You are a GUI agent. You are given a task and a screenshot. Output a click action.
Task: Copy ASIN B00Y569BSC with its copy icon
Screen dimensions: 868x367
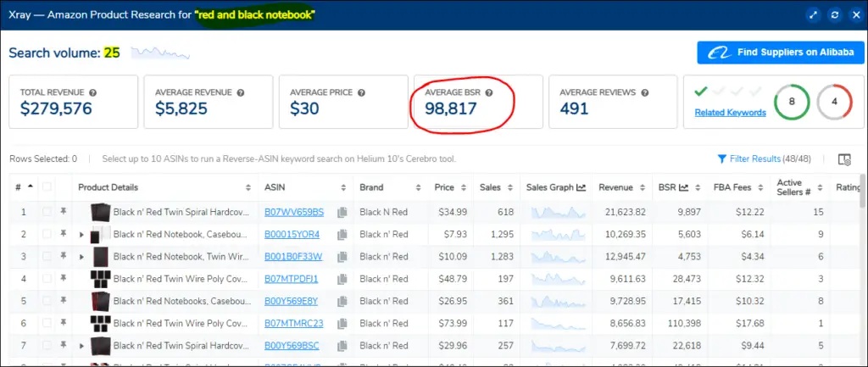point(342,346)
